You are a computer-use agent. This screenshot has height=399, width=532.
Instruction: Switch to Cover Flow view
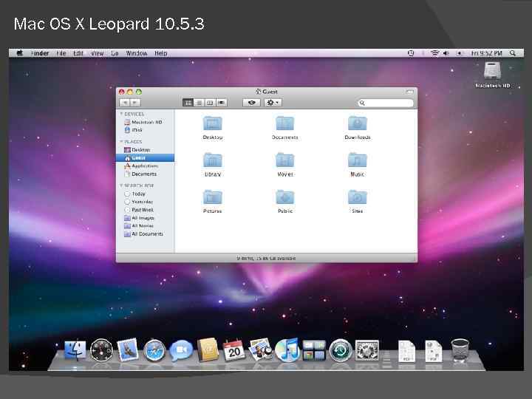coord(222,103)
